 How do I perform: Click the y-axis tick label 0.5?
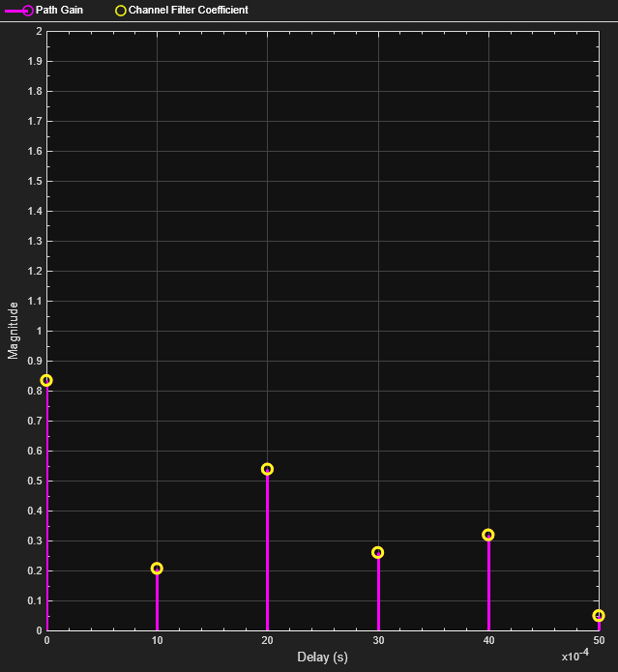[35, 481]
